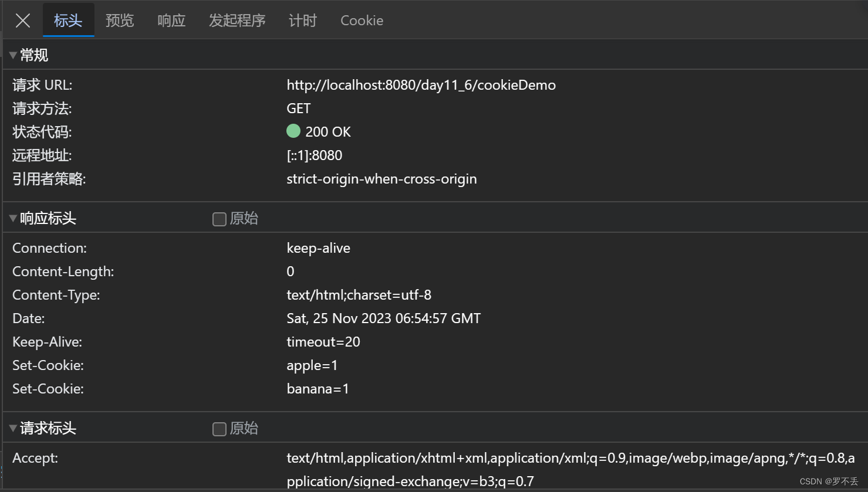Click the GET request method value
Viewport: 868px width, 492px height.
pyautogui.click(x=299, y=108)
